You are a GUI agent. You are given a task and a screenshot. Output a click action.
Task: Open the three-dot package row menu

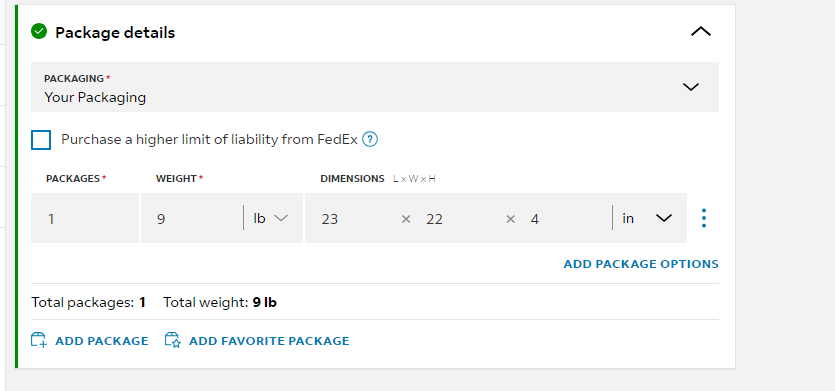[704, 218]
